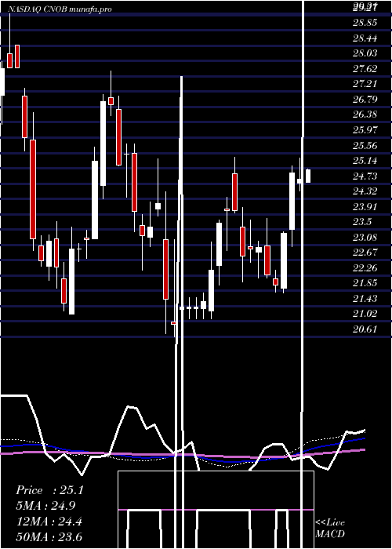Click the 26.38 price label

click(x=365, y=115)
